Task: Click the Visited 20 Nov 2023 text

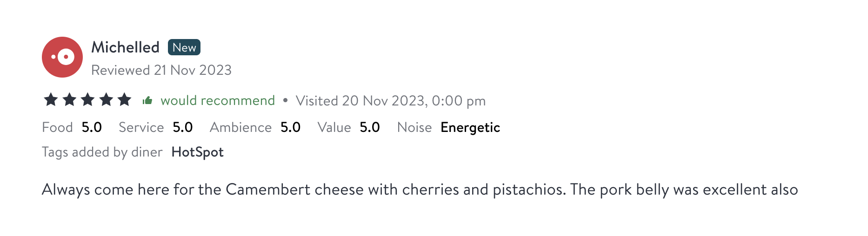Action: pos(390,101)
